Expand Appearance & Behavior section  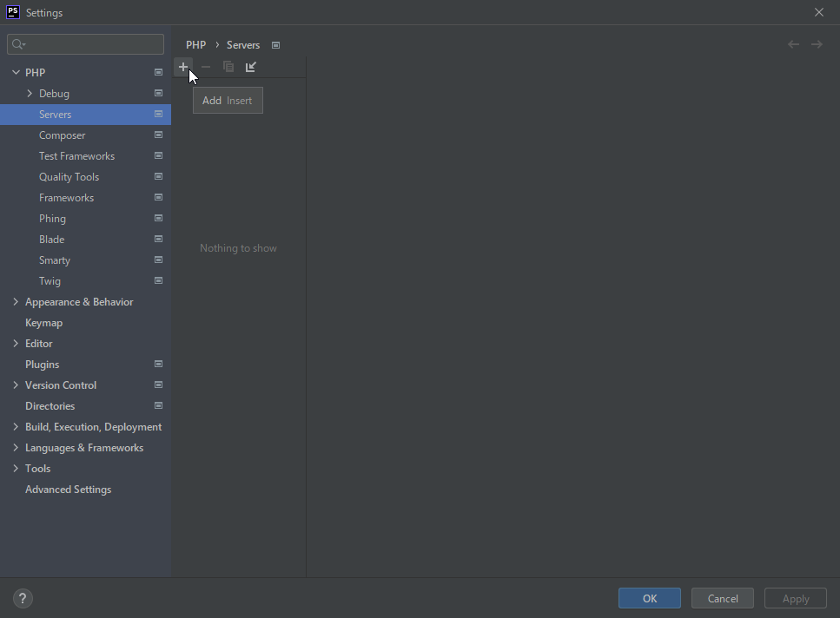[x=16, y=302]
